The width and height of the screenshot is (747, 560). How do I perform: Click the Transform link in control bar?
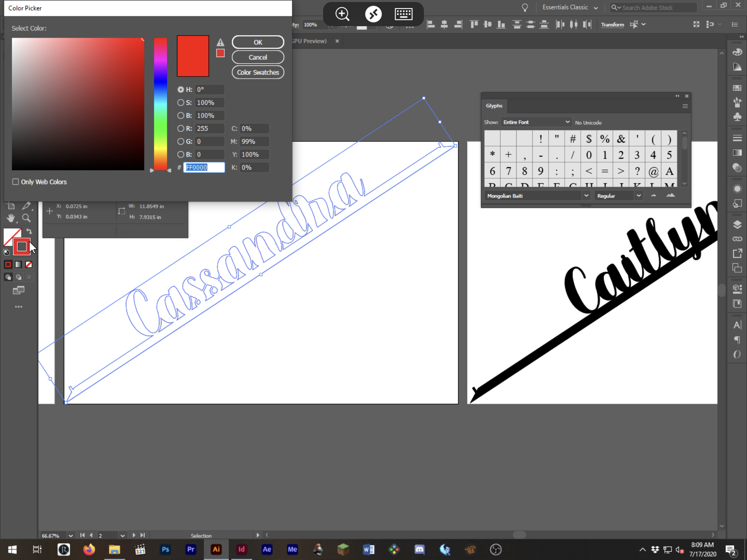612,25
